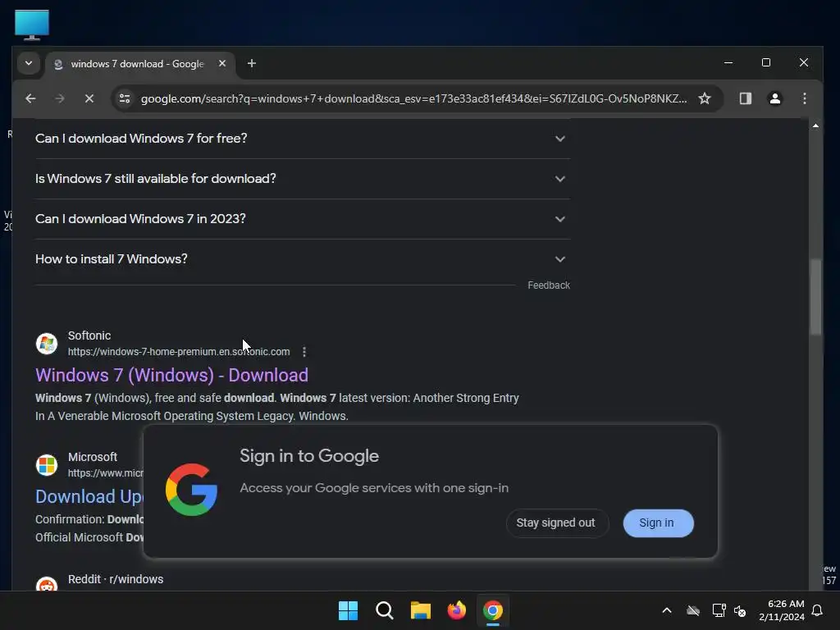This screenshot has width=840, height=630.
Task: Select the desktop monitor icon
Action: pyautogui.click(x=32, y=25)
